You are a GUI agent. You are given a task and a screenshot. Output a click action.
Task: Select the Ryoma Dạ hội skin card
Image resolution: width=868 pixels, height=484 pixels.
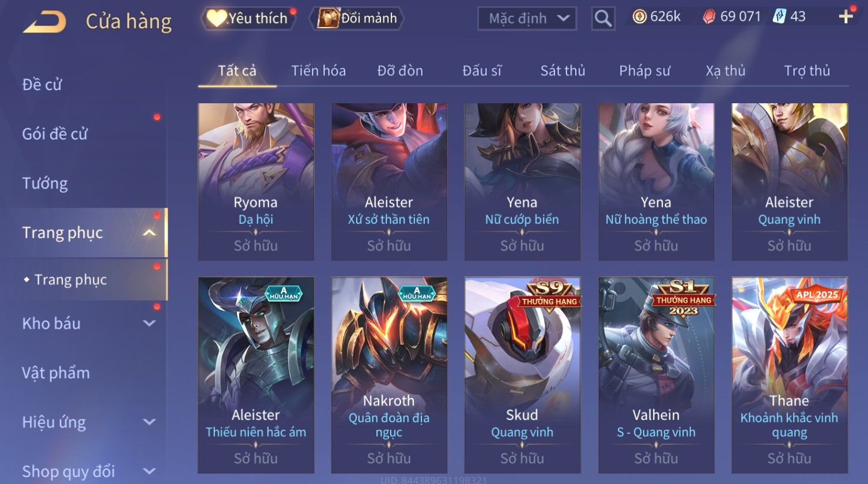point(256,182)
